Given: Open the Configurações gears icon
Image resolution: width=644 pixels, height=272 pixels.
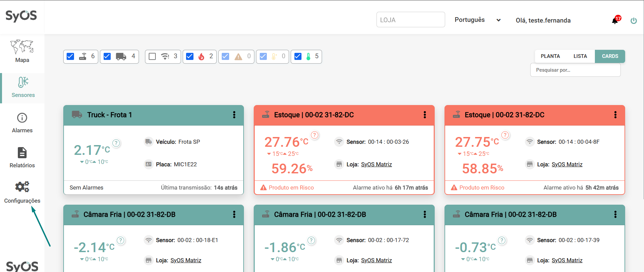Looking at the screenshot, I should (x=22, y=187).
